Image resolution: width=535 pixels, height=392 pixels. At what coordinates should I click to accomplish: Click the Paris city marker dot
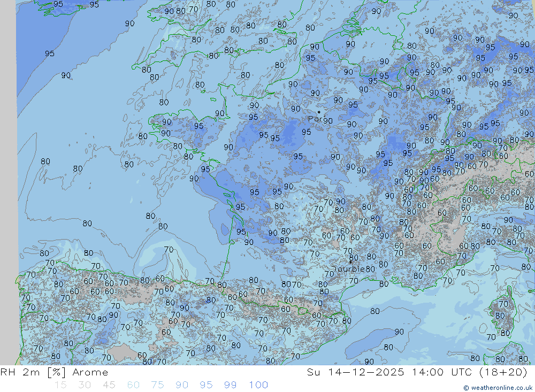pos(319,112)
